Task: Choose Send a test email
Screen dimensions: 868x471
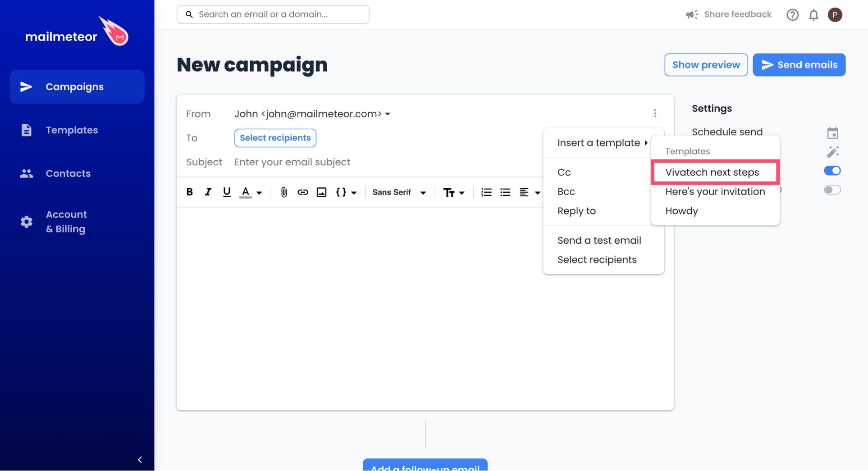Action: pyautogui.click(x=603, y=240)
